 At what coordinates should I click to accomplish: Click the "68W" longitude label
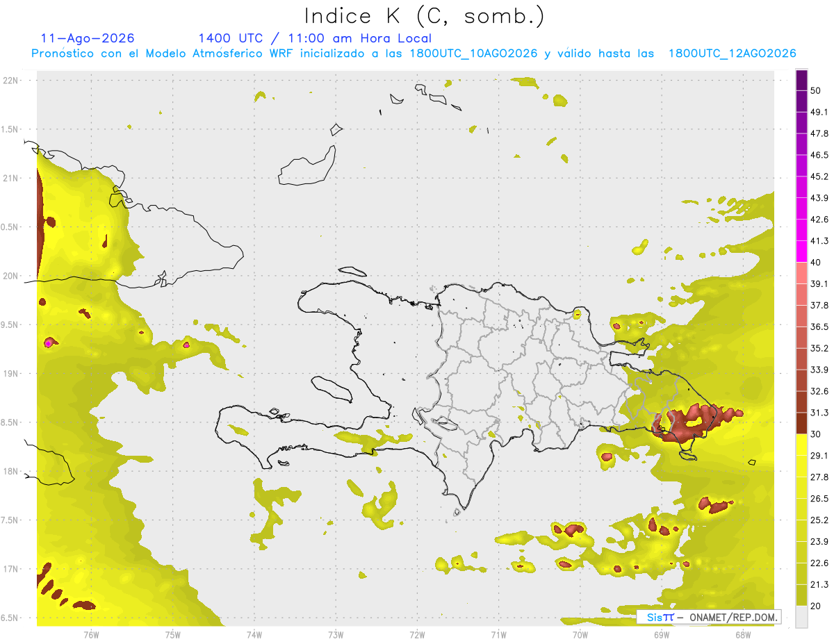(742, 634)
